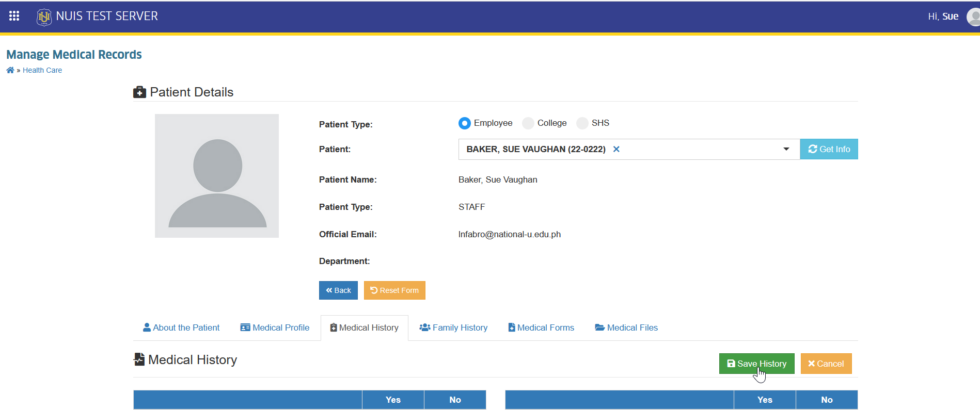The image size is (980, 410).
Task: Click the patient profile photo placeholder
Action: [x=217, y=176]
